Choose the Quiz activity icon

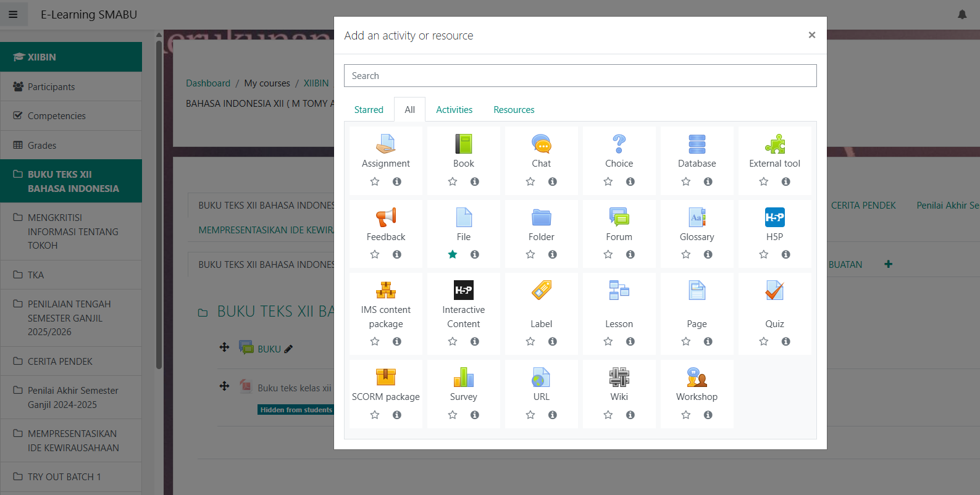pyautogui.click(x=774, y=291)
